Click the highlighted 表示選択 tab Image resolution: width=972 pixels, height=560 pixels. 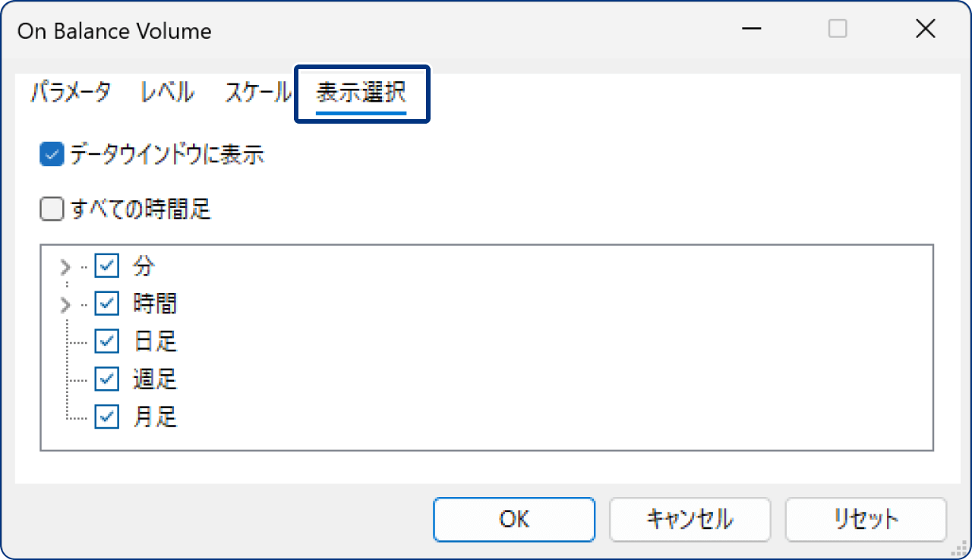pyautogui.click(x=361, y=93)
